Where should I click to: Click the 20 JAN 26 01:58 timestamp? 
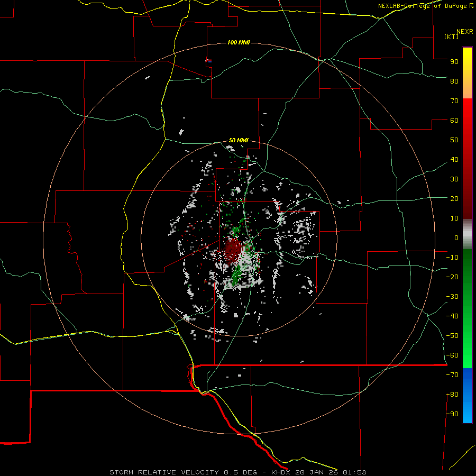[331, 472]
